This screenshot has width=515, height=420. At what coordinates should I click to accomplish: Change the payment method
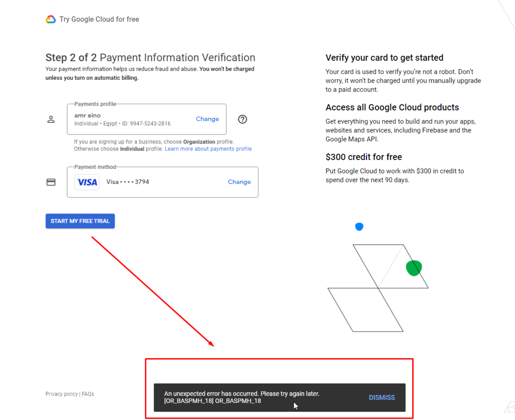click(x=239, y=182)
